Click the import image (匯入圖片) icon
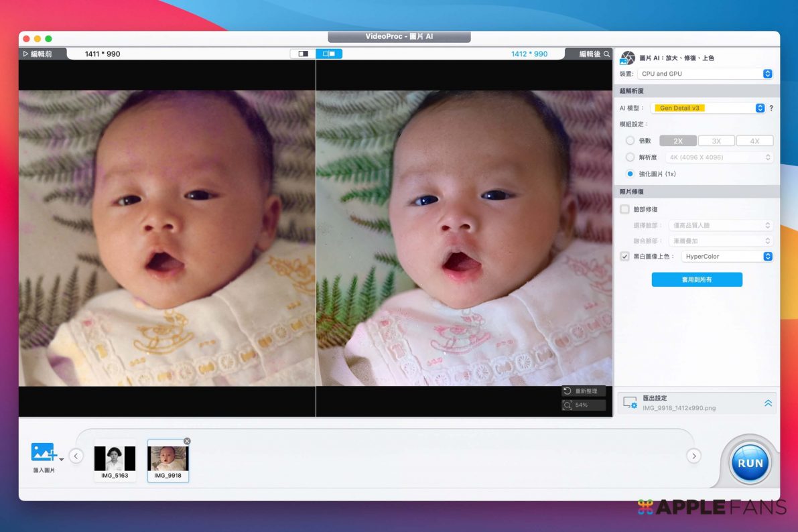This screenshot has width=798, height=532. coord(44,453)
